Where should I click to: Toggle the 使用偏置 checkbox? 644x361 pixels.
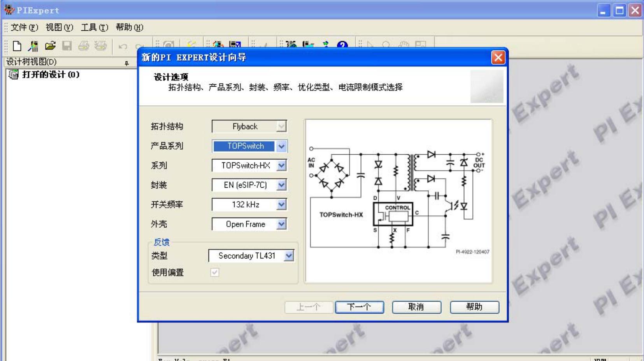point(215,272)
